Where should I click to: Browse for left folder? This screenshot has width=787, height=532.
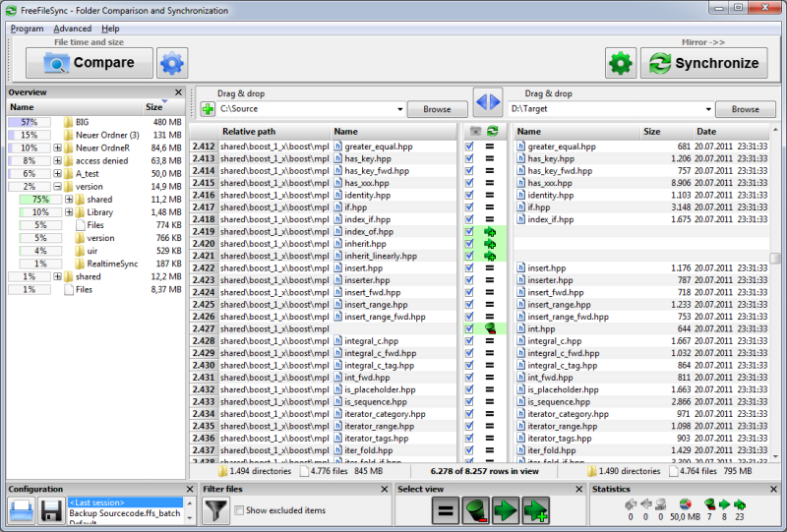click(437, 109)
